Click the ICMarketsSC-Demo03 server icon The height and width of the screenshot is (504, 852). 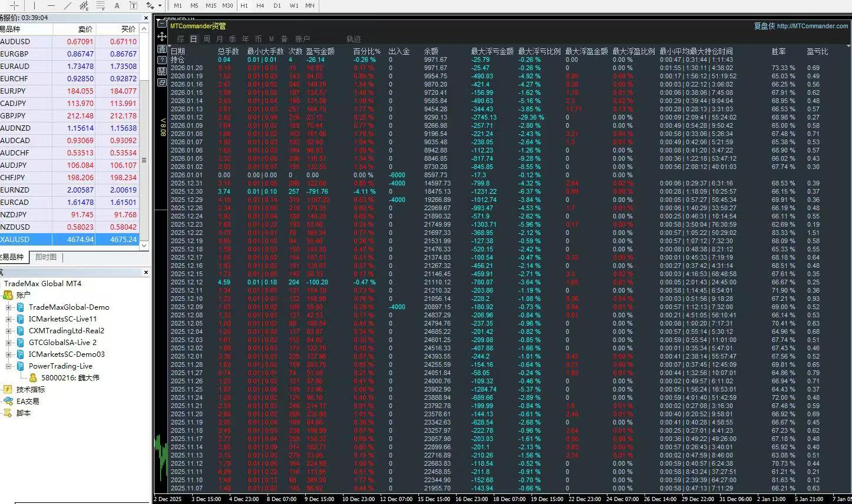(x=21, y=354)
